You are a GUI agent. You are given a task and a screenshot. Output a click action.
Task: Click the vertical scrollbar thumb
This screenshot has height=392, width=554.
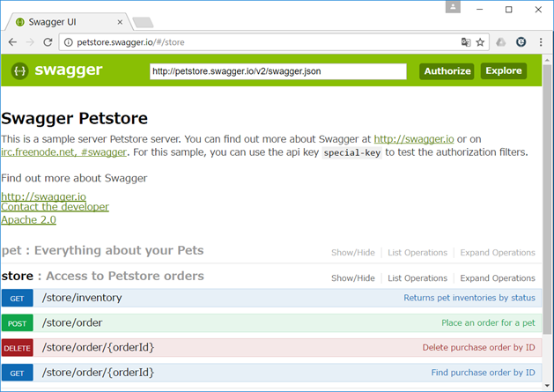(x=547, y=199)
